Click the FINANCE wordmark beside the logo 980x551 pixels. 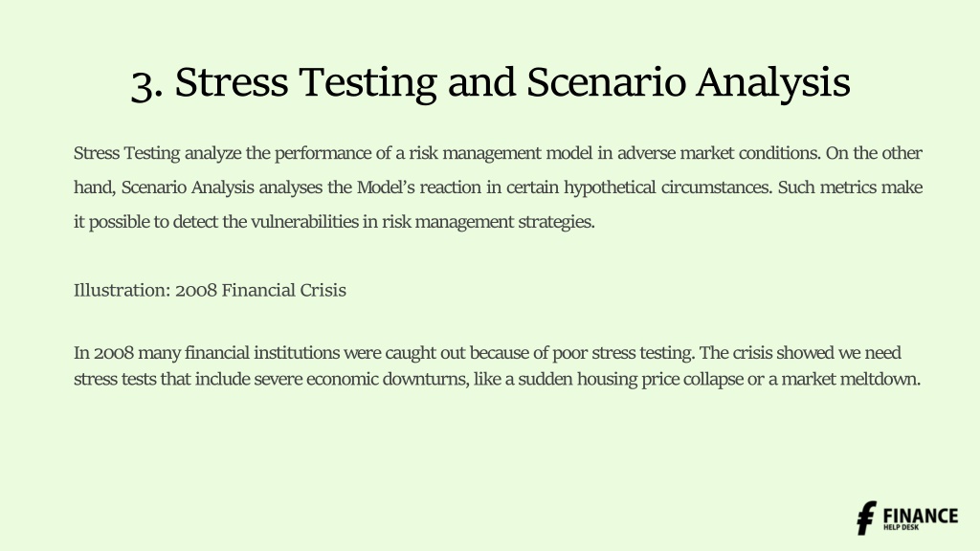(x=920, y=516)
